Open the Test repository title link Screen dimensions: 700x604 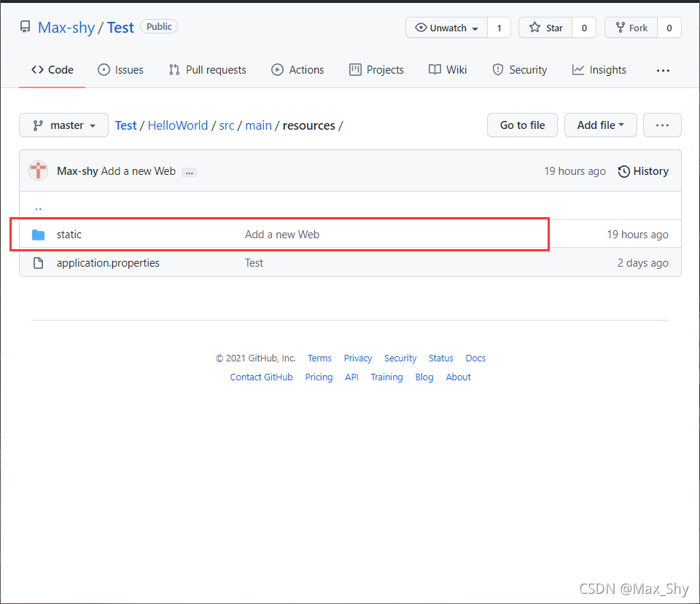120,28
